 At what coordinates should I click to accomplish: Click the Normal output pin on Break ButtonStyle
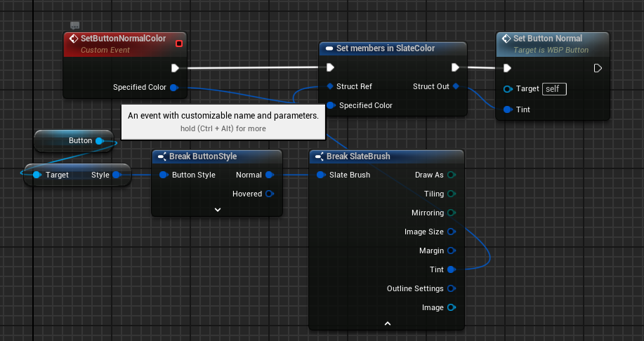click(x=270, y=175)
